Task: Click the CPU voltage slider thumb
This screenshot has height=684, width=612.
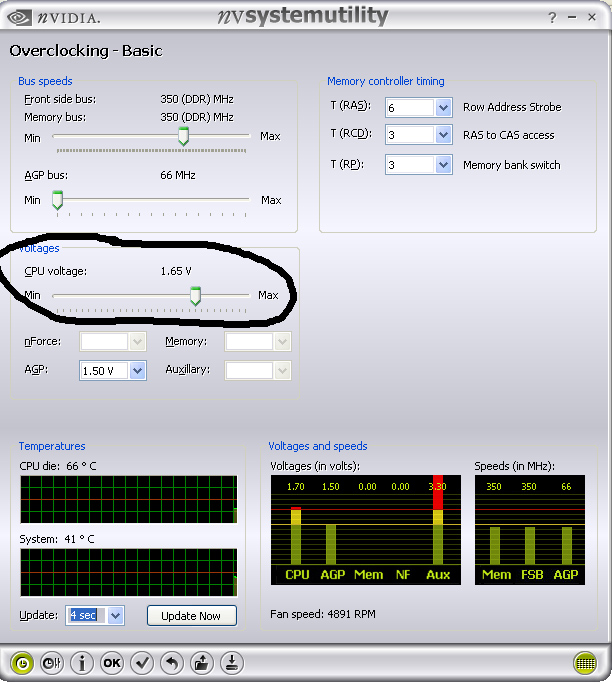Action: click(195, 296)
